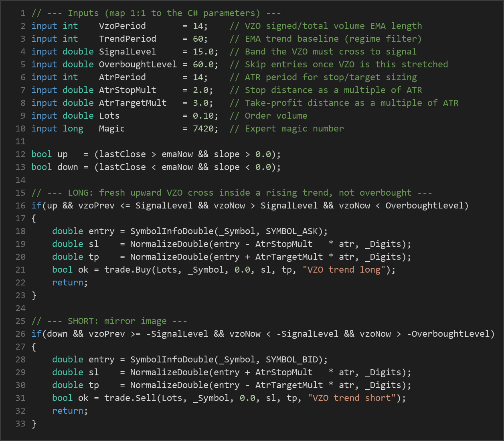
Task: Click the comment 'VZO signed/total volume EMA length'
Action: 333,26
